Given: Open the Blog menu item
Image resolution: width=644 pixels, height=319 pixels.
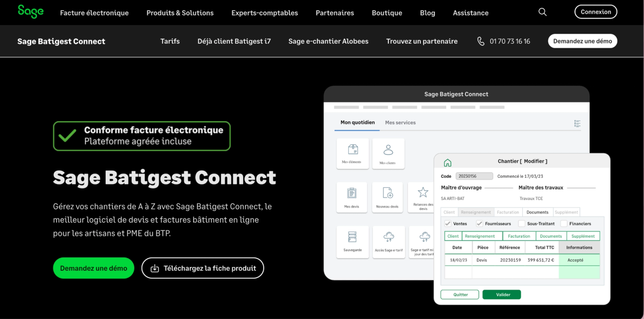Looking at the screenshot, I should [428, 13].
